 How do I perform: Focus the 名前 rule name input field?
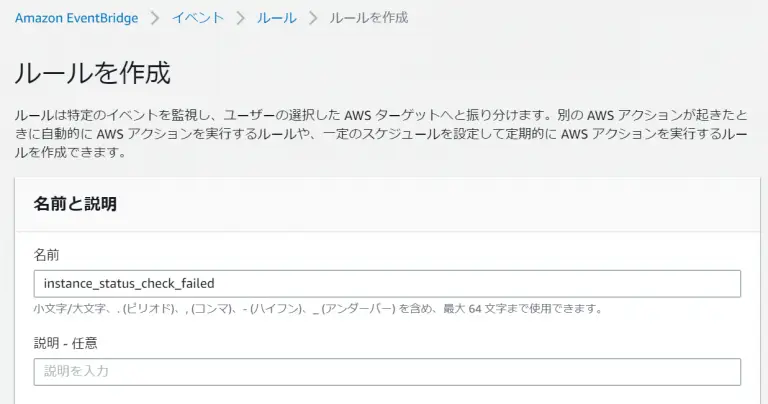pos(387,284)
